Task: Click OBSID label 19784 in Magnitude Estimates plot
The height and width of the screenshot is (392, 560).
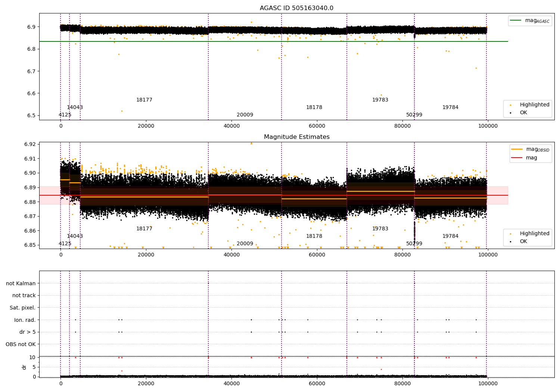Action: tap(450, 236)
